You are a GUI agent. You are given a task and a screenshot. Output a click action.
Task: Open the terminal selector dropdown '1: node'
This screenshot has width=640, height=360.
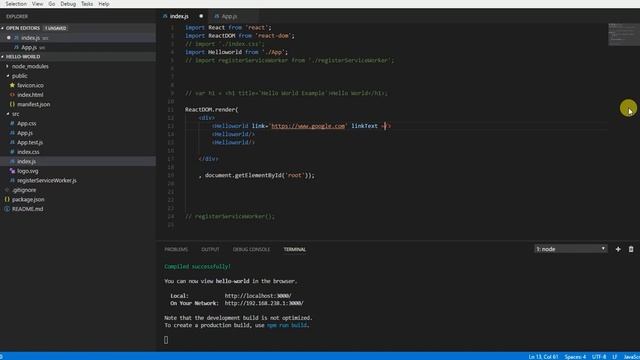pos(571,249)
